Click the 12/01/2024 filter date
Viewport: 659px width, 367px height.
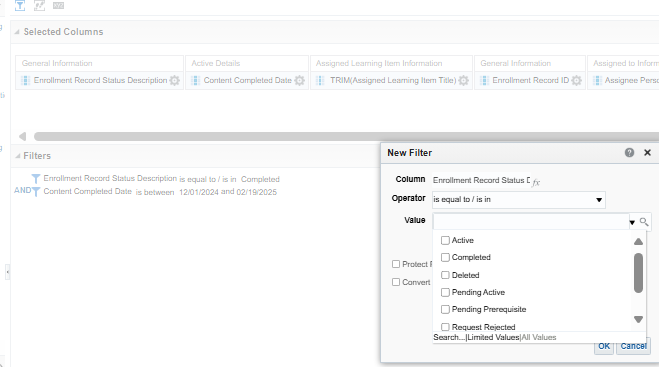coord(199,192)
